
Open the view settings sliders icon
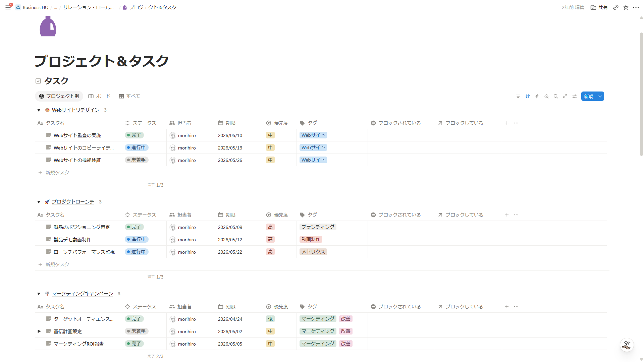click(x=575, y=97)
